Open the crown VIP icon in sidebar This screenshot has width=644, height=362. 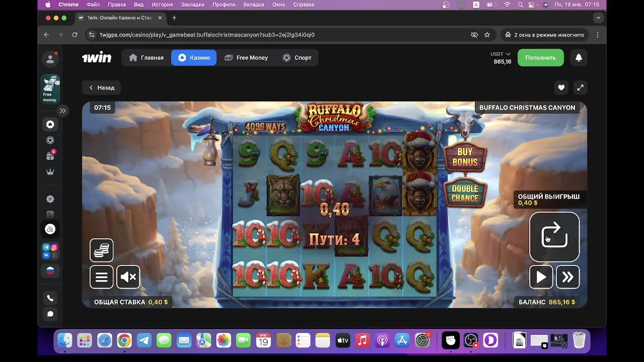(50, 172)
